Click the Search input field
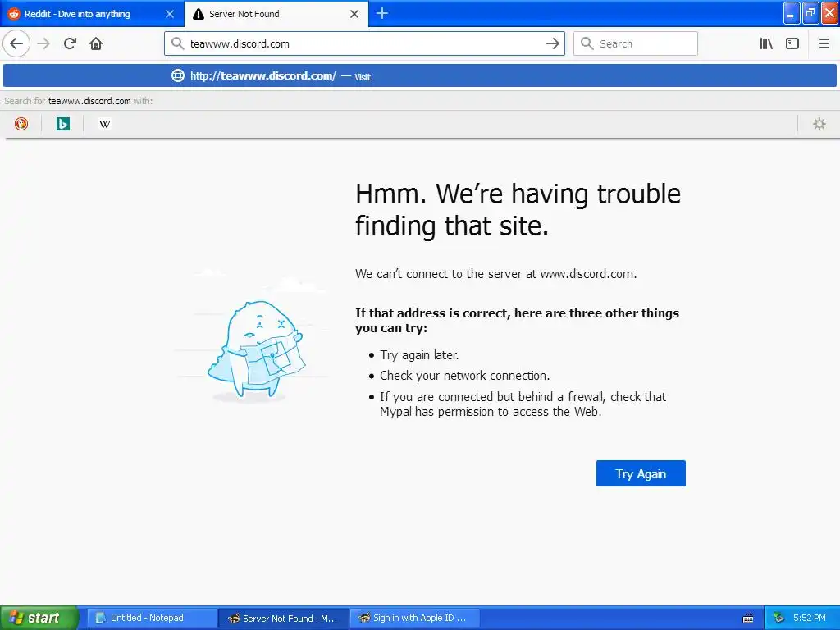Viewport: 840px width, 630px height. click(x=636, y=43)
